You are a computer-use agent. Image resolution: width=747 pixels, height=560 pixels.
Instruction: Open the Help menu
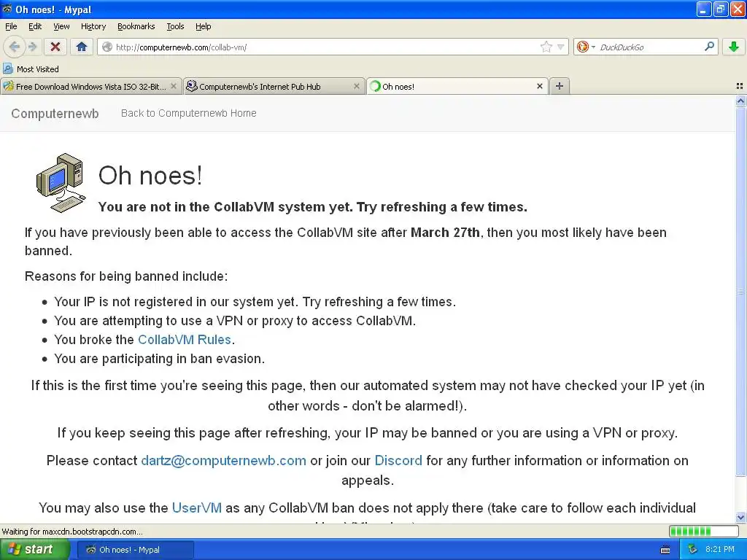(x=203, y=26)
